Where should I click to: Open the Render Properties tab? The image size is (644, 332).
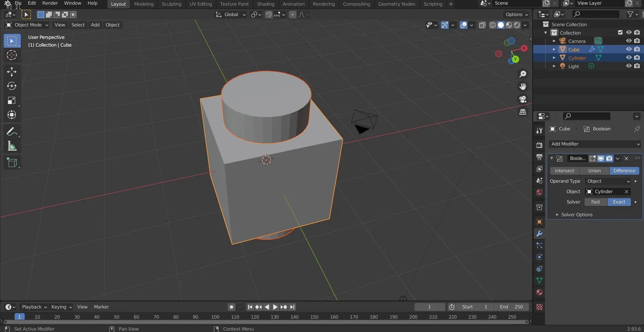pos(539,145)
